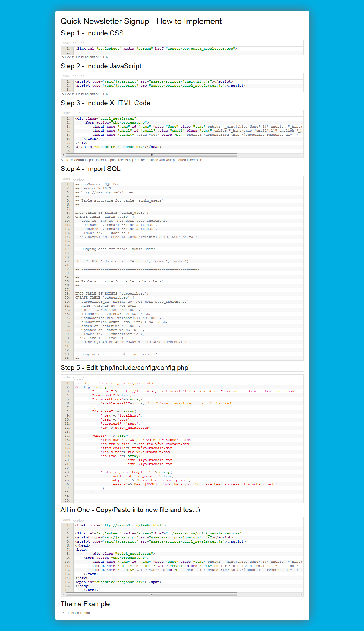The height and width of the screenshot is (631, 364).
Task: Click the 'Set form action to php folder' note
Action: 132,160
